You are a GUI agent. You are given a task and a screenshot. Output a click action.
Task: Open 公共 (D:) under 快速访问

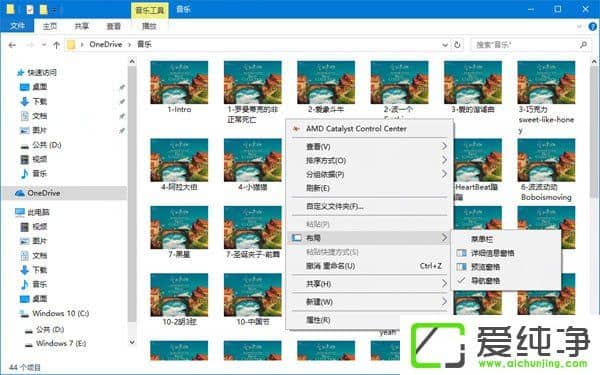pyautogui.click(x=41, y=145)
